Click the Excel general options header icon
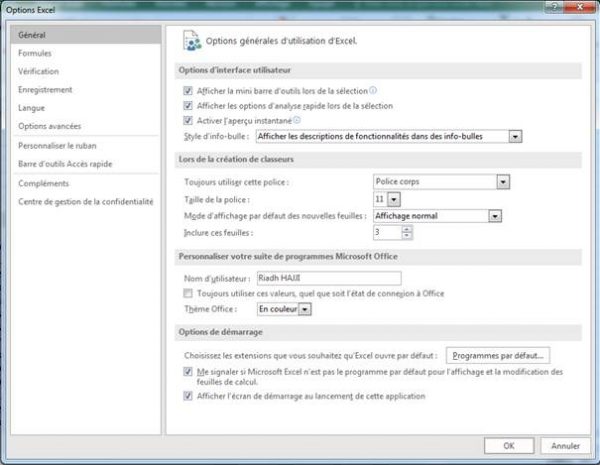Screen dimensions: 600x465 pos(189,41)
